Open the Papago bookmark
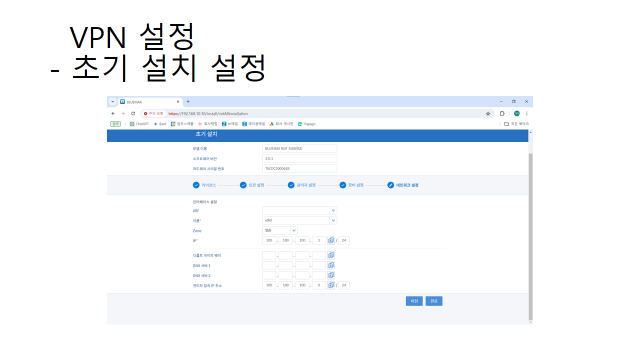This screenshot has height=360, width=640. (x=307, y=124)
